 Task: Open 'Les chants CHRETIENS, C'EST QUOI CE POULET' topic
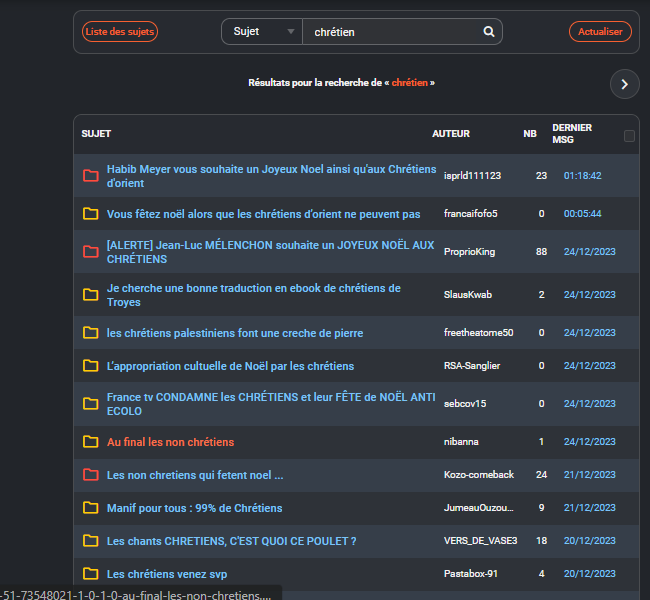point(231,541)
